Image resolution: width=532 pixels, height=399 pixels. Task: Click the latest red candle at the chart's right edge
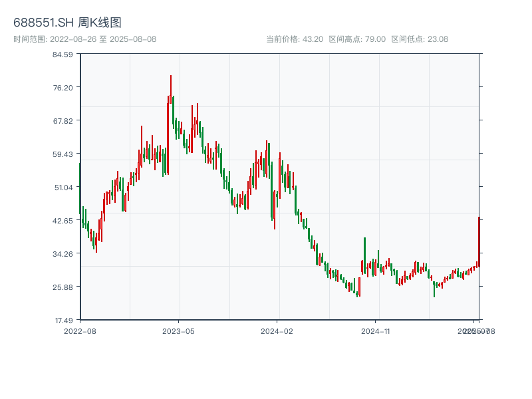tap(479, 242)
